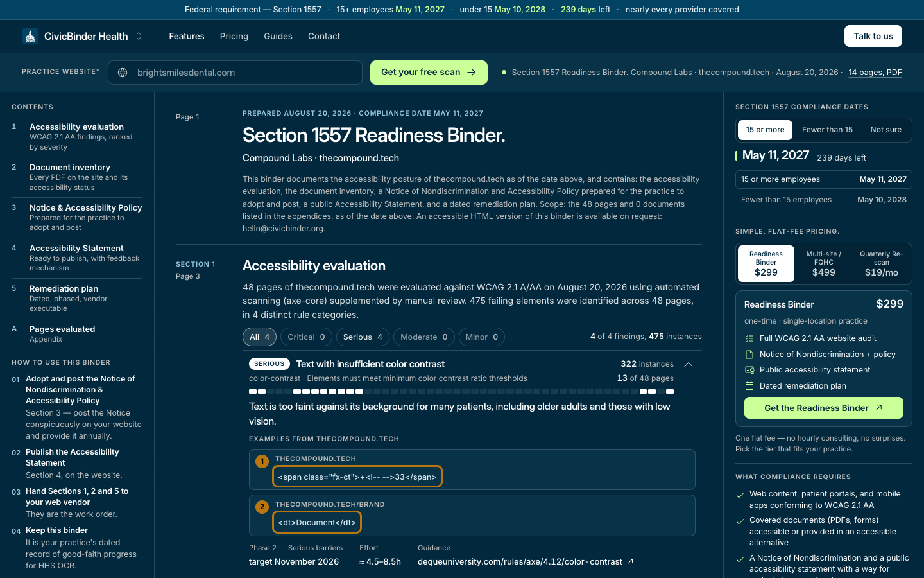This screenshot has height=578, width=924.
Task: Click the practice website input field
Action: [235, 73]
